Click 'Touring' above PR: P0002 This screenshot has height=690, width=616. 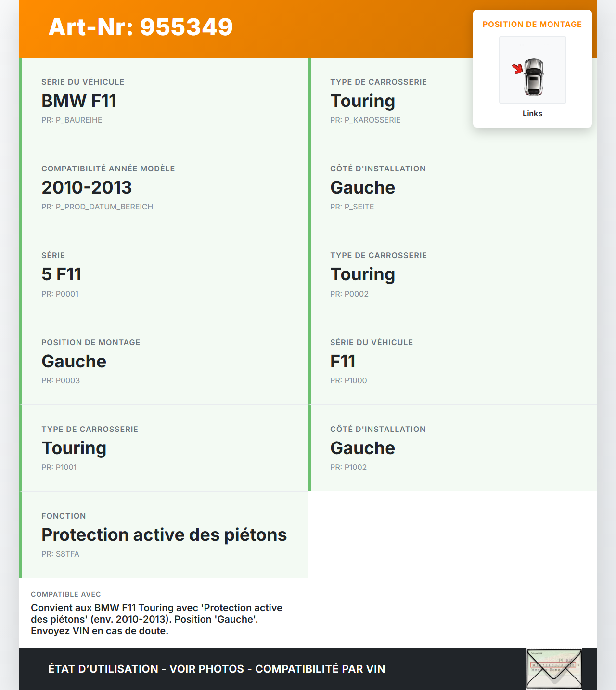tap(362, 274)
